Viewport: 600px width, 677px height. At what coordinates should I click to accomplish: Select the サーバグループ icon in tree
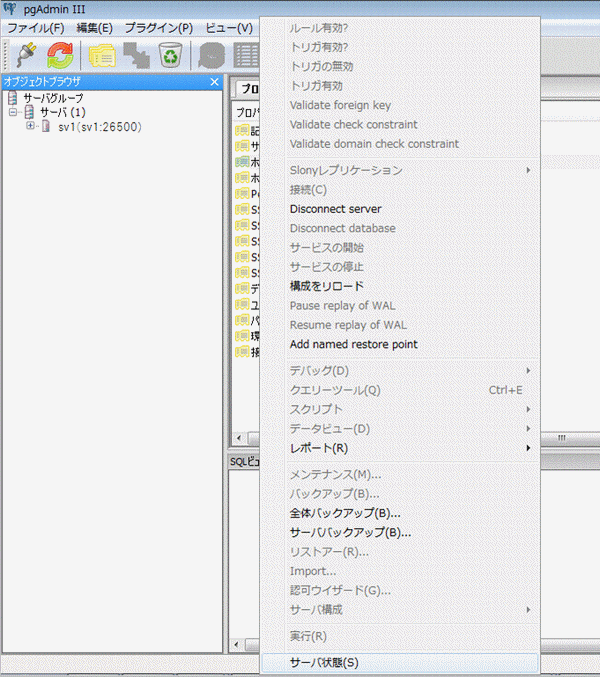[13, 99]
